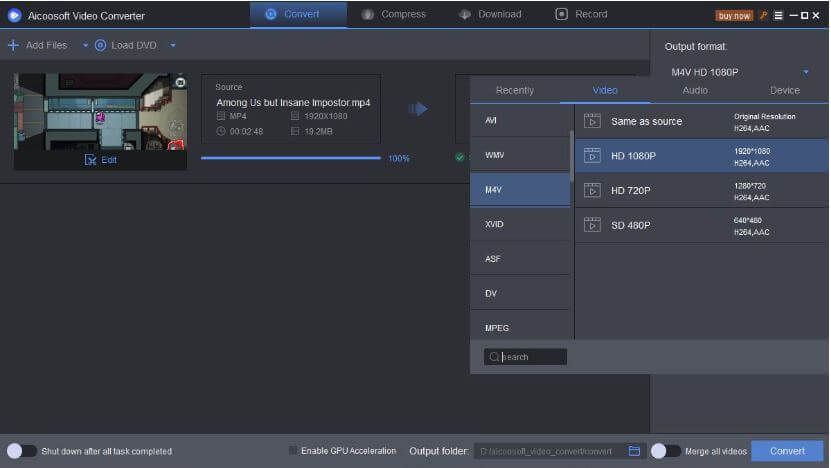Select DV in format list
831x468 pixels.
tap(520, 293)
